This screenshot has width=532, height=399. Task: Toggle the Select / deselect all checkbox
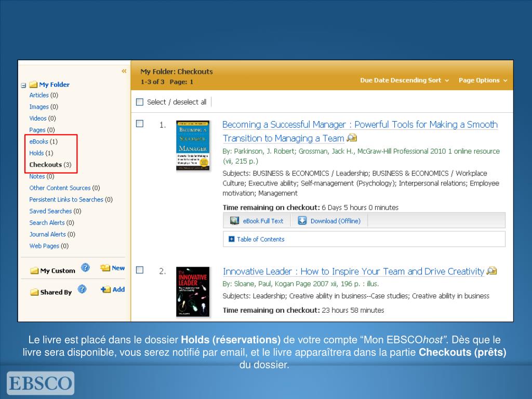click(140, 102)
